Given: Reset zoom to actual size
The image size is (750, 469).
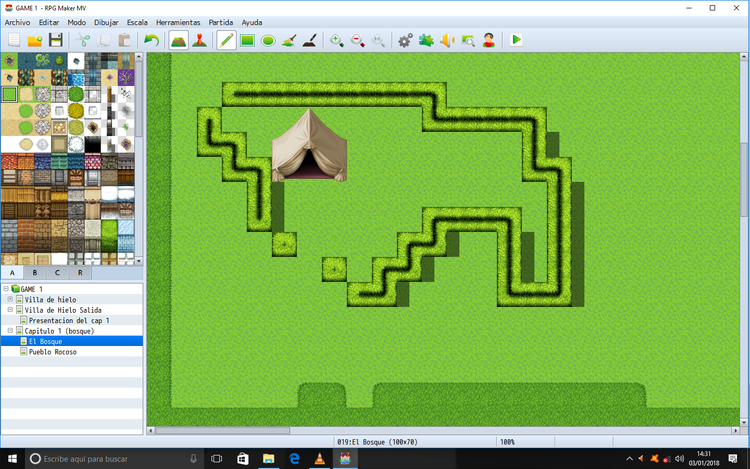Looking at the screenshot, I should pyautogui.click(x=378, y=40).
